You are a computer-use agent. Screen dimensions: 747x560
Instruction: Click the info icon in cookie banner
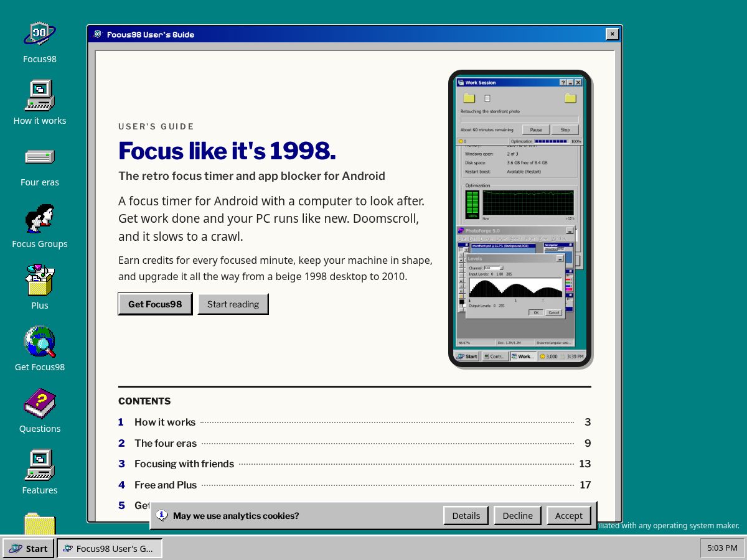pyautogui.click(x=162, y=515)
